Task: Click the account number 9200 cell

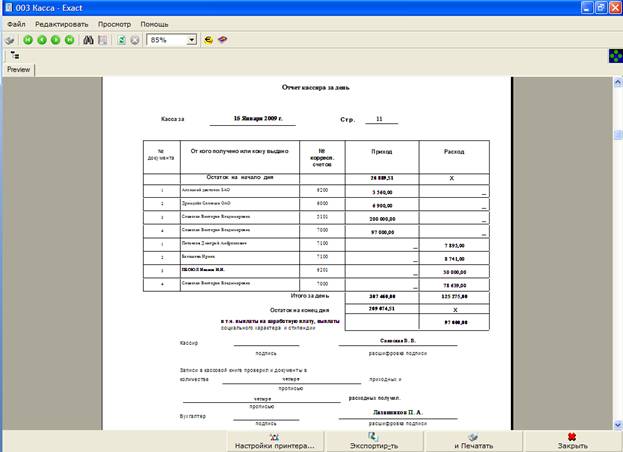Action: (322, 190)
